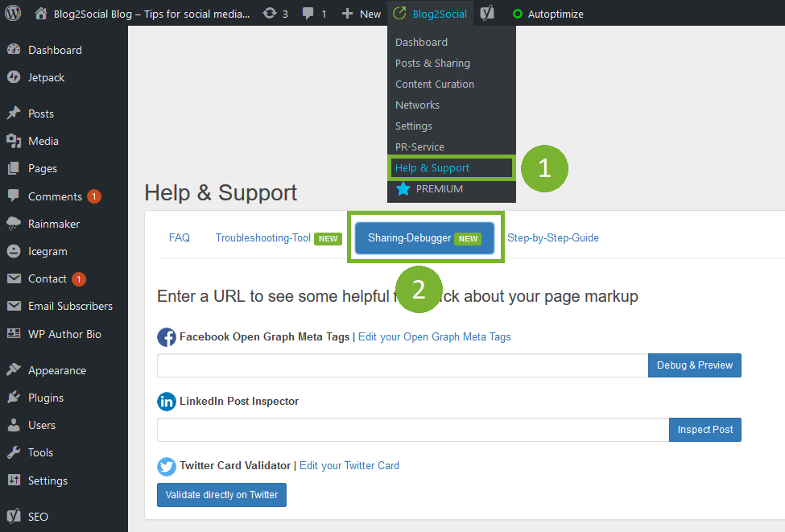The image size is (785, 532).
Task: Open Jetpack in the sidebar
Action: (46, 77)
